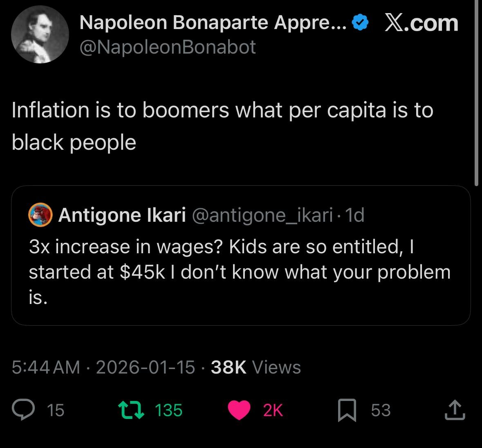Toggle the pink heart like icon
Viewport: 482px width, 448px height.
(239, 410)
